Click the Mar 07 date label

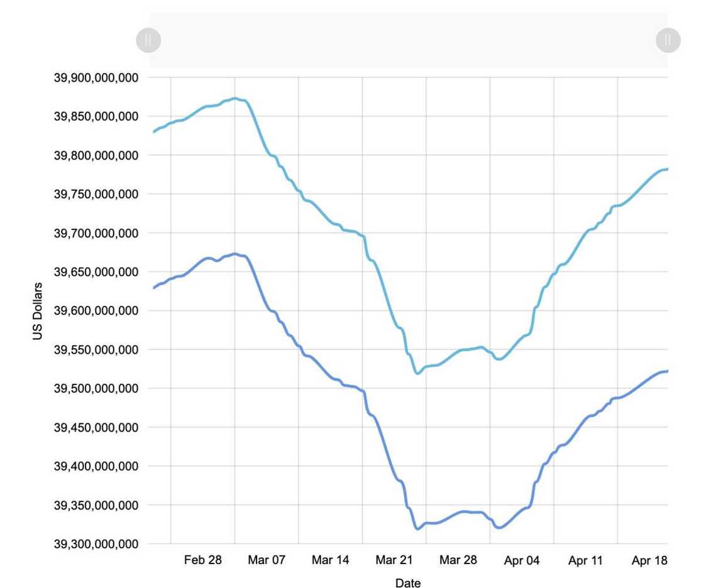click(x=267, y=560)
